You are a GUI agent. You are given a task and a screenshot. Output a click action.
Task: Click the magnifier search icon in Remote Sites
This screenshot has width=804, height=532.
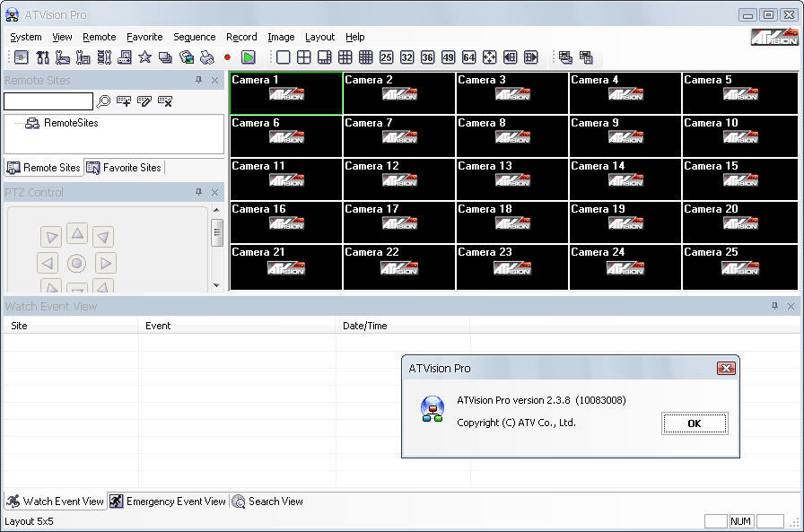pyautogui.click(x=102, y=101)
